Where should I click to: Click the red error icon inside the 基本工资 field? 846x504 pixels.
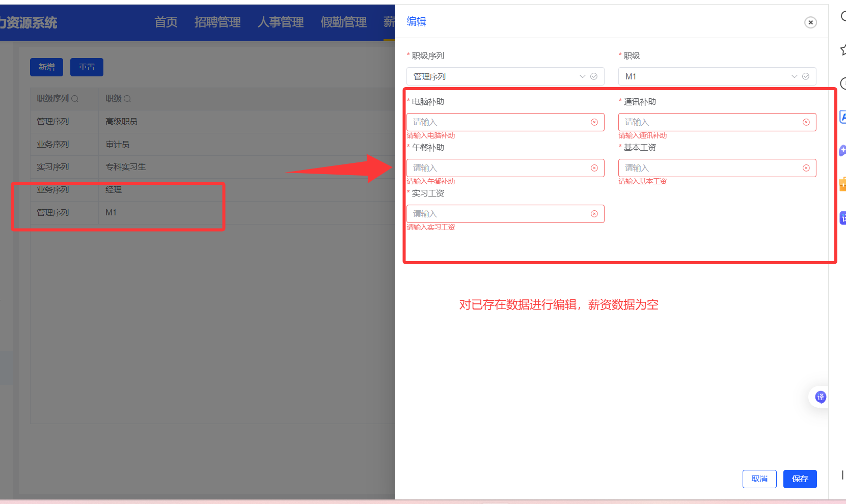pos(806,168)
